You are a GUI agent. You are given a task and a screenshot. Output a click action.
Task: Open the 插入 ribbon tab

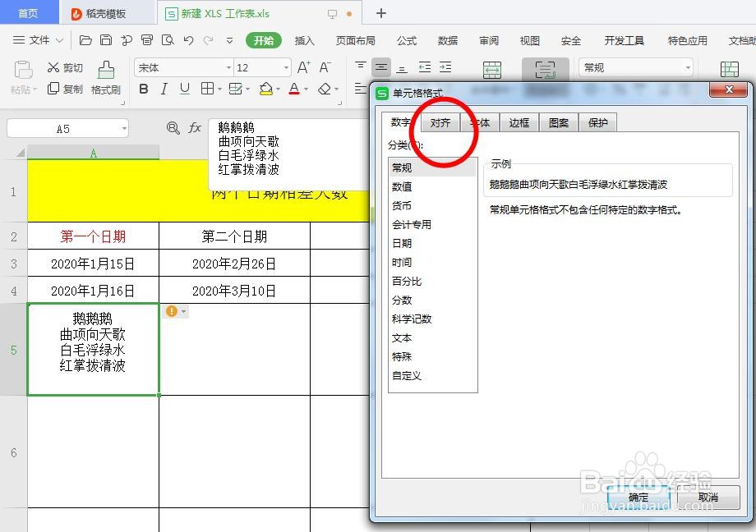click(303, 39)
